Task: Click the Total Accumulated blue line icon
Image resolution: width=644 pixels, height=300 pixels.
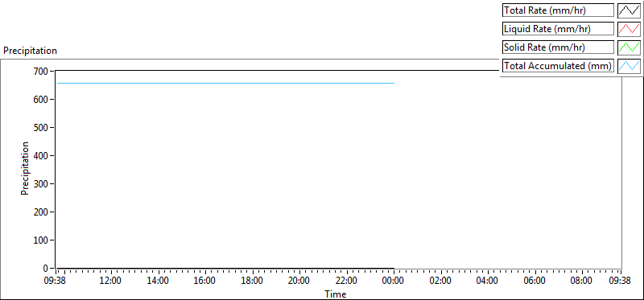Action: coord(629,66)
